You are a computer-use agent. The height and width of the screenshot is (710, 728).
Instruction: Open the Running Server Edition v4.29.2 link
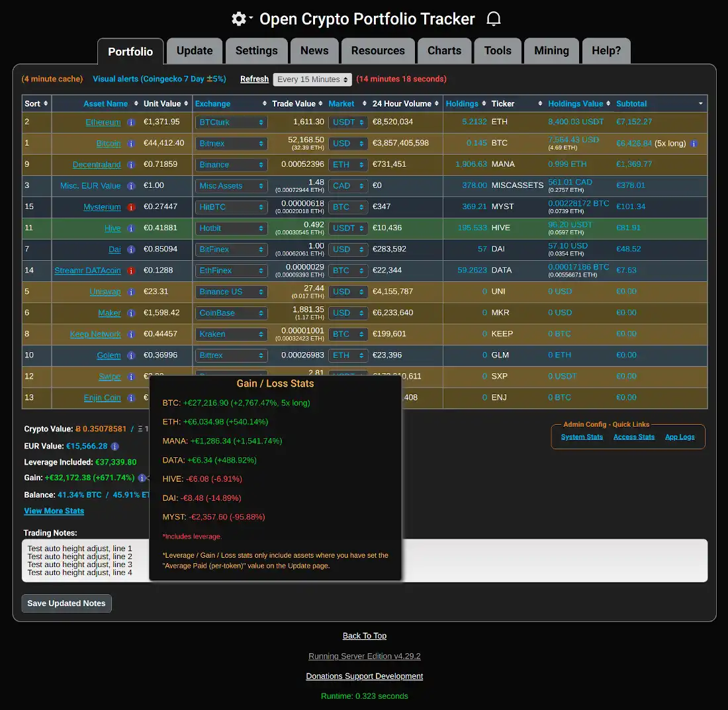[365, 656]
